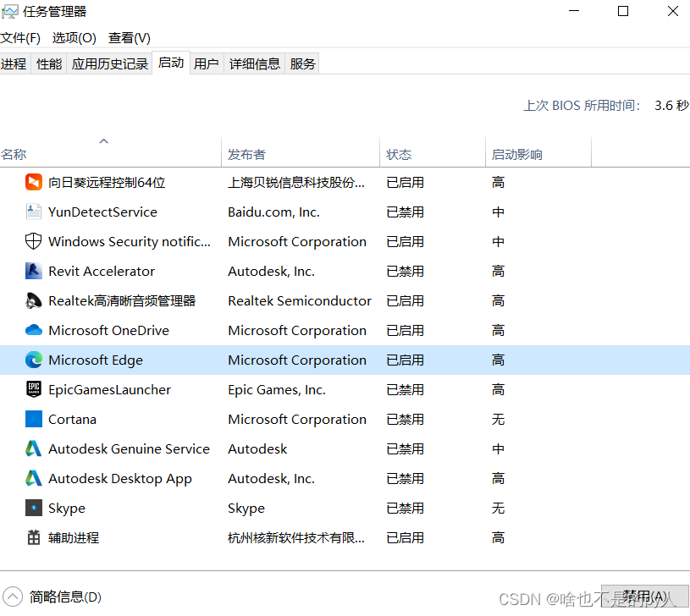The image size is (690, 616).
Task: Click the Realtek audio manager speaker icon
Action: tap(34, 300)
